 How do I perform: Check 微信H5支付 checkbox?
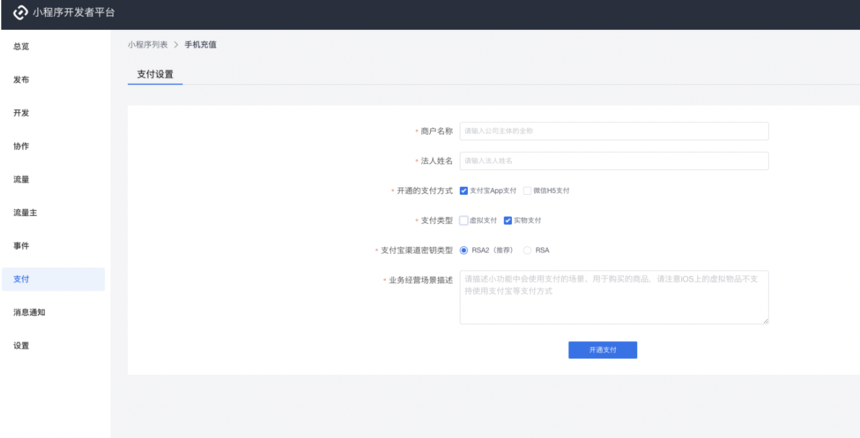click(x=527, y=191)
